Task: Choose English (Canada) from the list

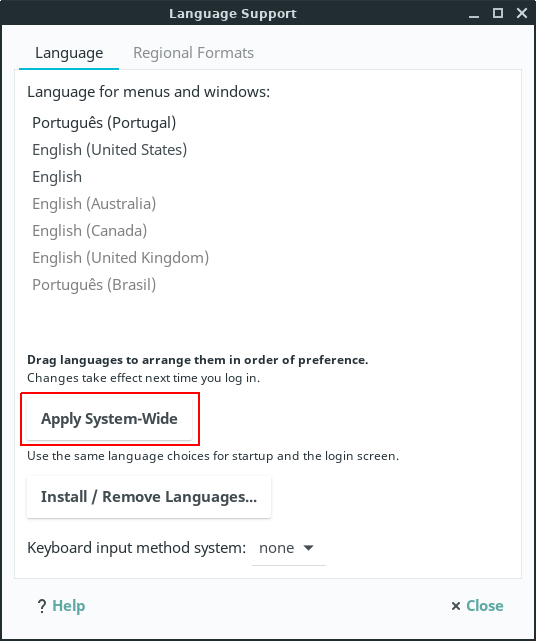Action: click(x=90, y=231)
